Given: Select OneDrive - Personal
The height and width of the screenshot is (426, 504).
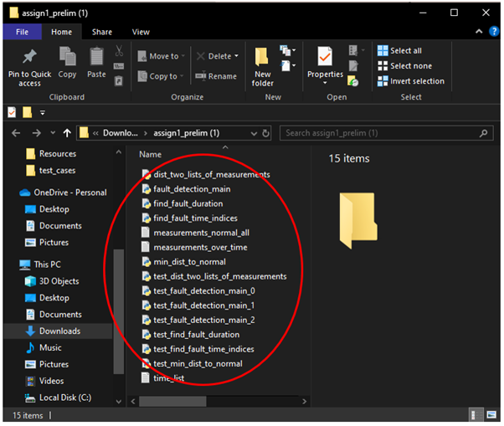Looking at the screenshot, I should (63, 192).
